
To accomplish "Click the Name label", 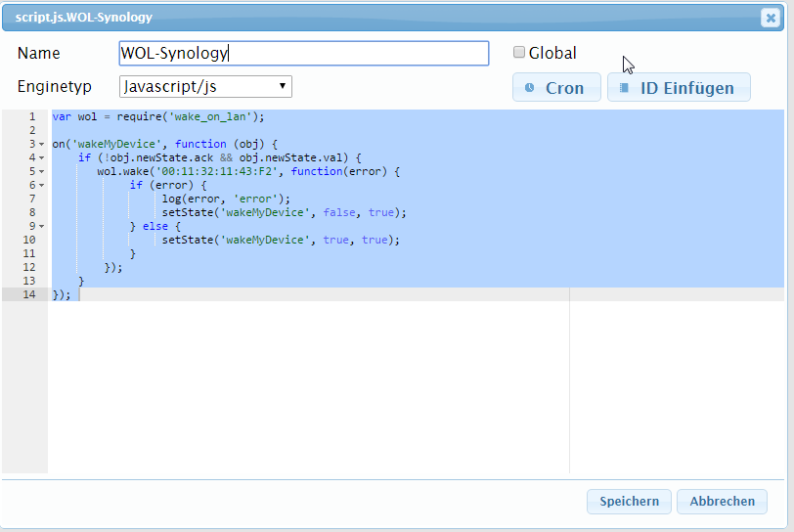I will (x=38, y=53).
